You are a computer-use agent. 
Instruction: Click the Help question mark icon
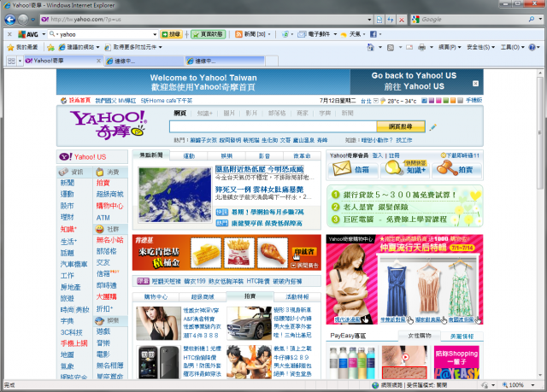[x=532, y=47]
